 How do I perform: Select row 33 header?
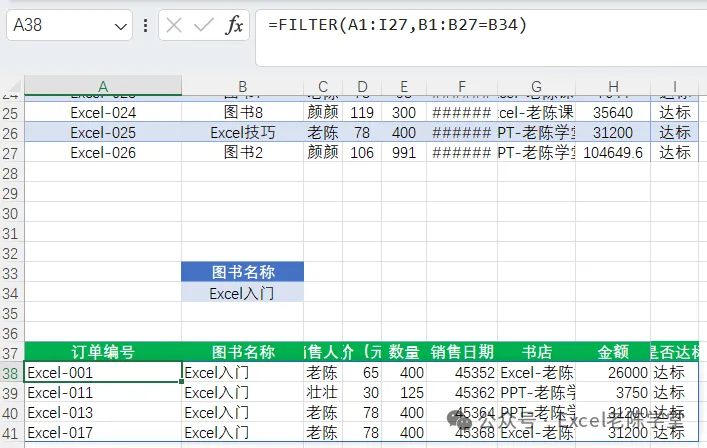click(x=11, y=274)
